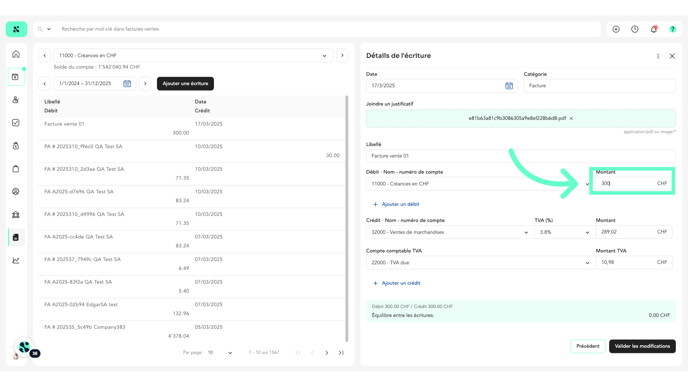Open the home icon in sidebar
The width and height of the screenshot is (688, 387).
click(x=16, y=54)
